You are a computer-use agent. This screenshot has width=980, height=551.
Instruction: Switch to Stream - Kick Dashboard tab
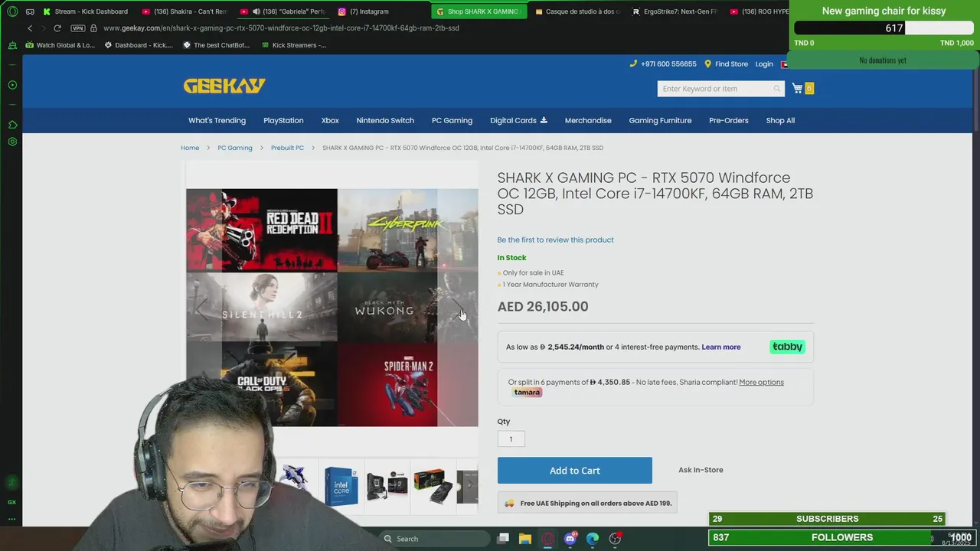click(85, 11)
